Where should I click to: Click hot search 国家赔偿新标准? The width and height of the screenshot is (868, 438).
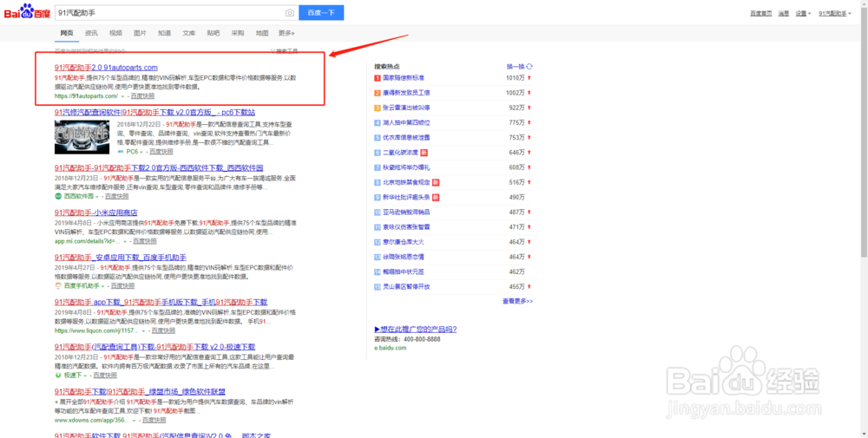tap(404, 78)
